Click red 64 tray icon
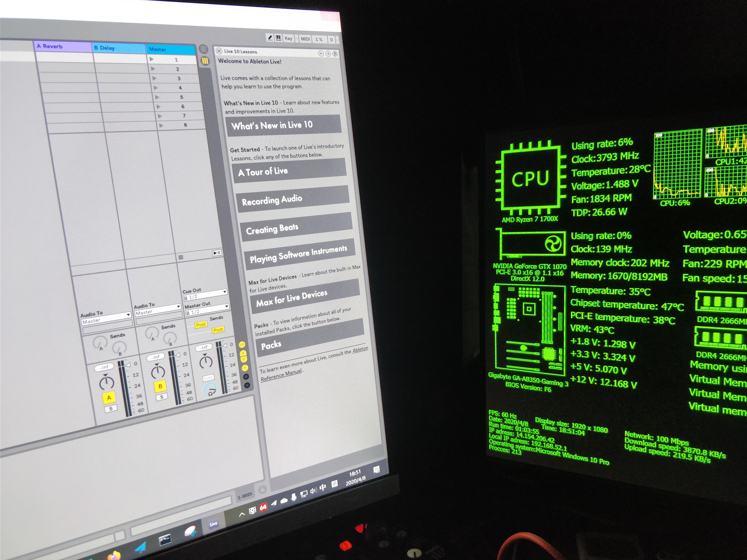The image size is (747, 560). pyautogui.click(x=263, y=507)
